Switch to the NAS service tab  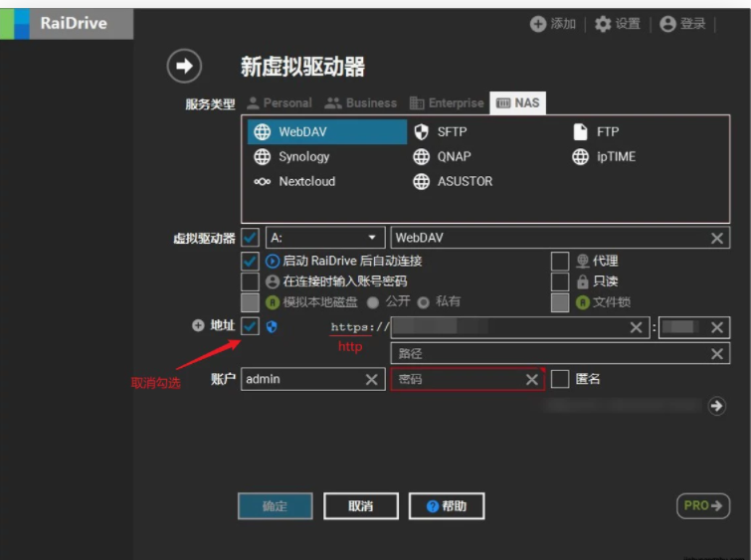coord(518,103)
